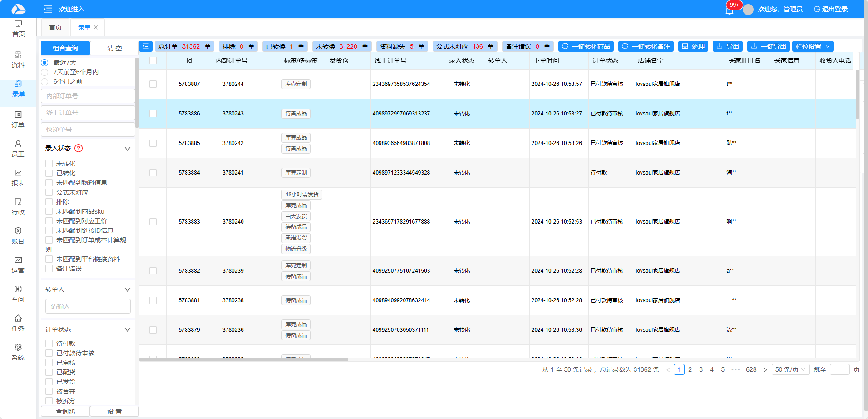Collapse the 转单人 filter section
Viewport: 868px width, 419px height.
pyautogui.click(x=128, y=290)
